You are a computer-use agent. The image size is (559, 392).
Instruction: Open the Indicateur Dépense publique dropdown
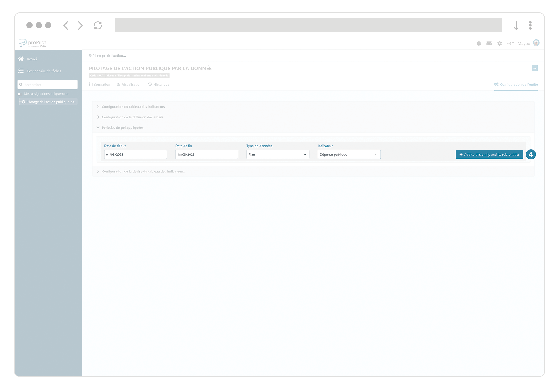(349, 154)
